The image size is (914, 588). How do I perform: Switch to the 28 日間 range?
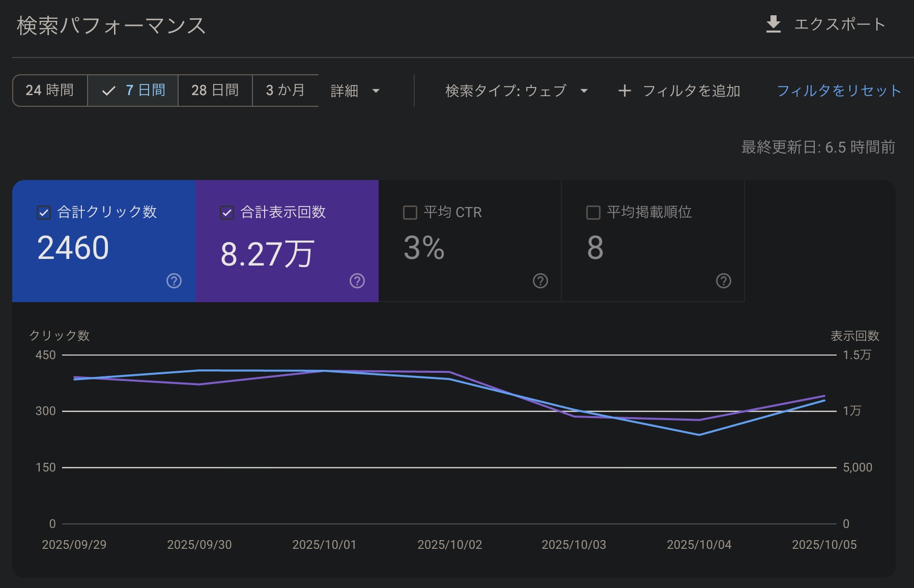tap(215, 91)
